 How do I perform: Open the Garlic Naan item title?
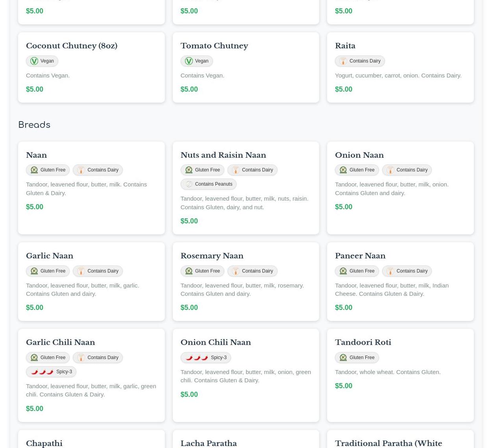coord(50,256)
